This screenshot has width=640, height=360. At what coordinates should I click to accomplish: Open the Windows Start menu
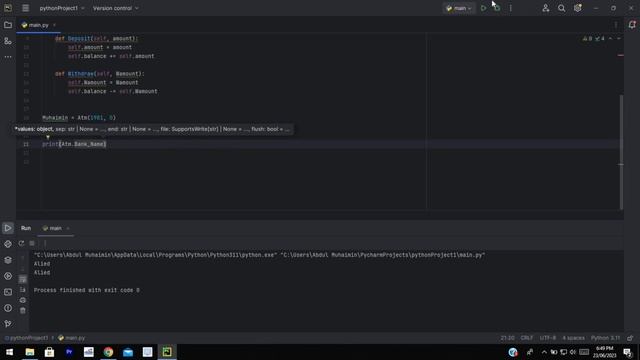pyautogui.click(x=9, y=352)
